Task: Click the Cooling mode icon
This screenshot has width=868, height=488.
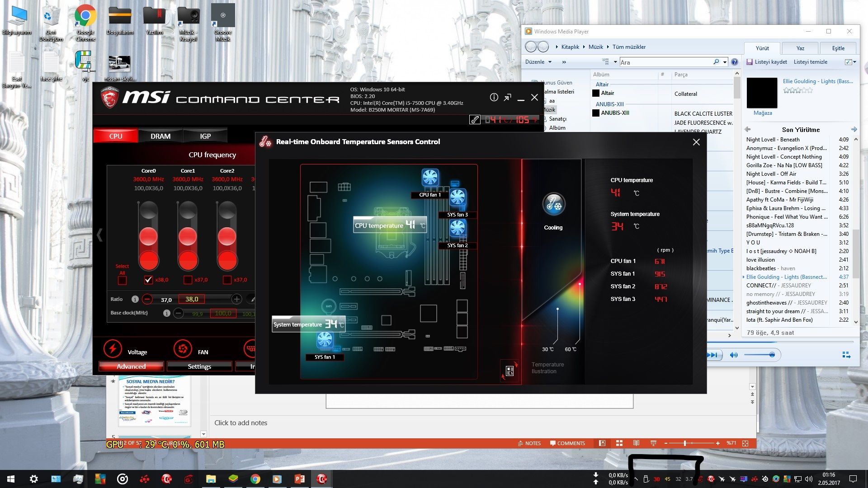Action: point(553,204)
